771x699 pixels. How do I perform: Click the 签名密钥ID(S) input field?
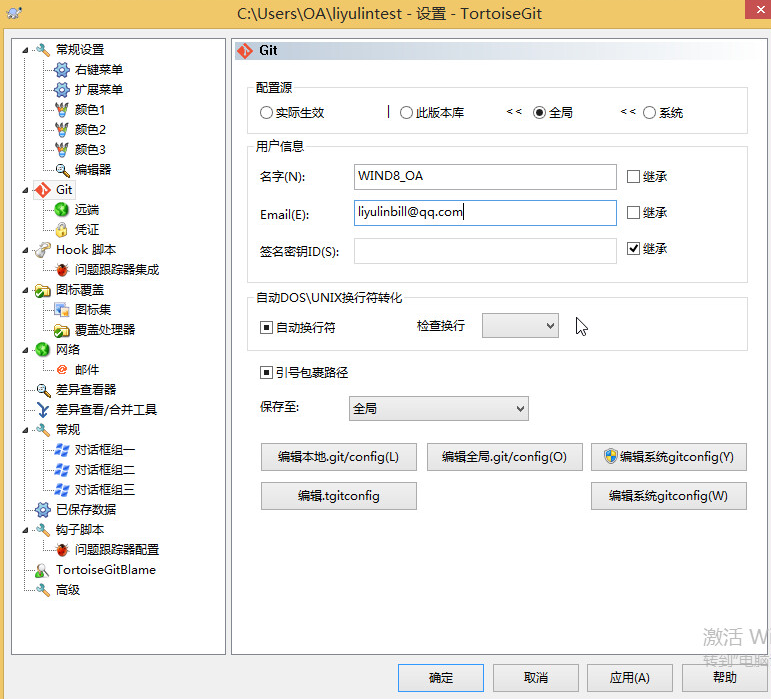tap(485, 251)
